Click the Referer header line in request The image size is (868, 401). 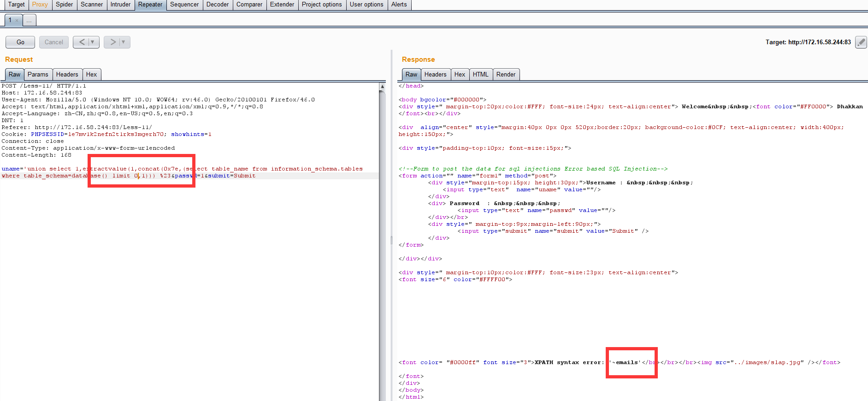(77, 127)
